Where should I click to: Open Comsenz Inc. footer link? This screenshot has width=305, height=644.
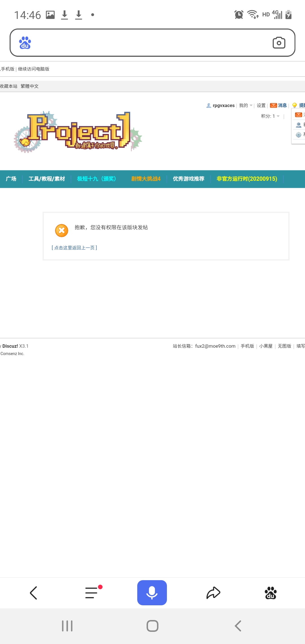pyautogui.click(x=12, y=354)
